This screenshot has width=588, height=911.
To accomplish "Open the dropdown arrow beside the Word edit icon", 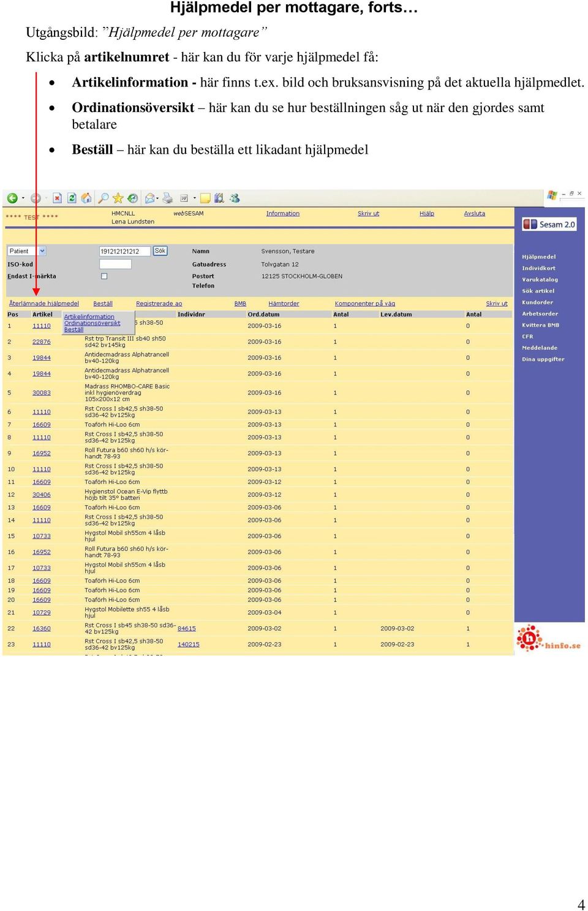I will (194, 198).
